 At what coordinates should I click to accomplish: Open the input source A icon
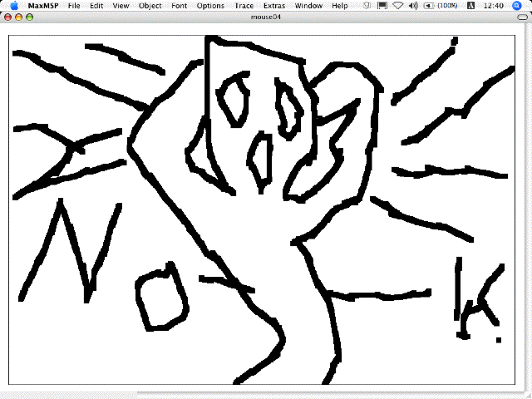click(x=471, y=6)
